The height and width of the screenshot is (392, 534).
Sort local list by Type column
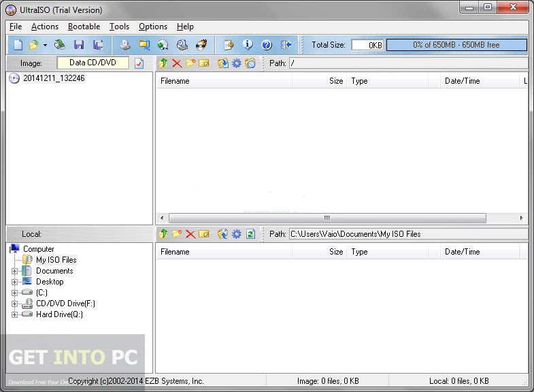(x=388, y=252)
